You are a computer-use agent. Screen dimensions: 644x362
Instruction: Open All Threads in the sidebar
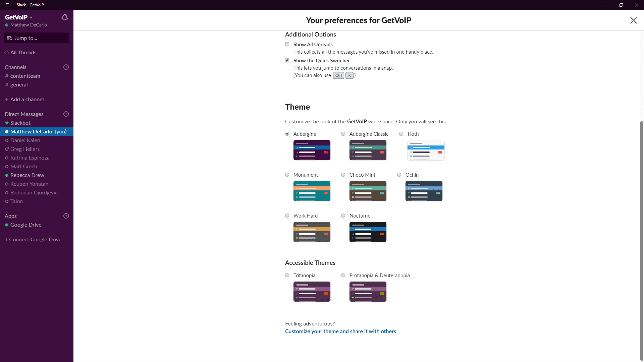pos(37,53)
